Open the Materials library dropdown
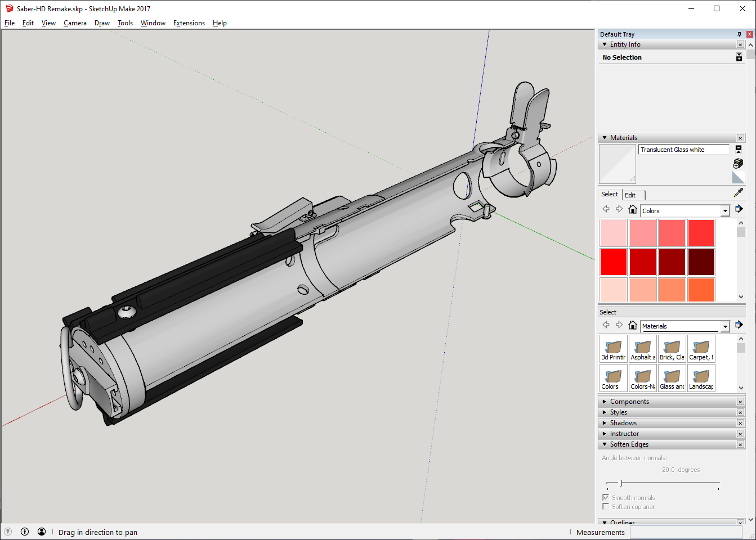Image resolution: width=756 pixels, height=540 pixels. (x=725, y=326)
